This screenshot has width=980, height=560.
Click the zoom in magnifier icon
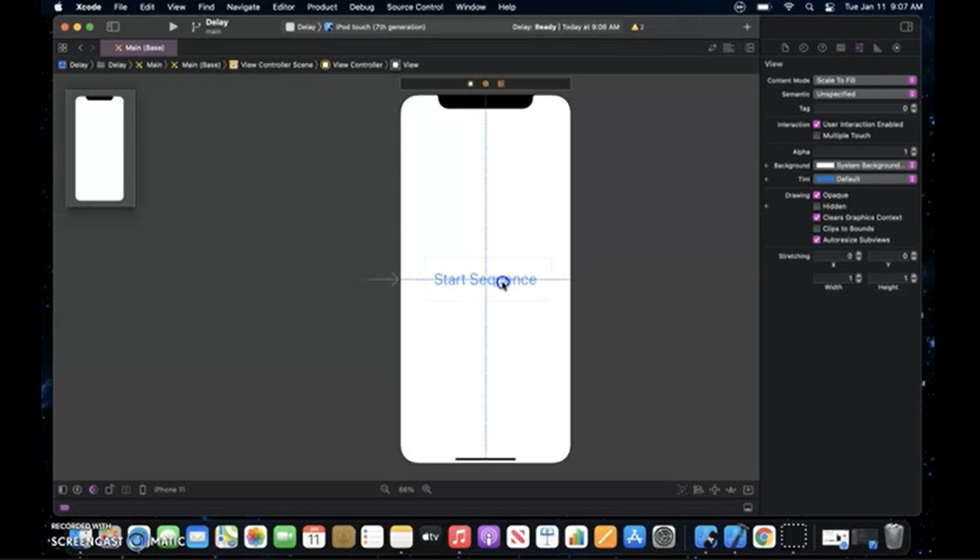click(x=427, y=489)
